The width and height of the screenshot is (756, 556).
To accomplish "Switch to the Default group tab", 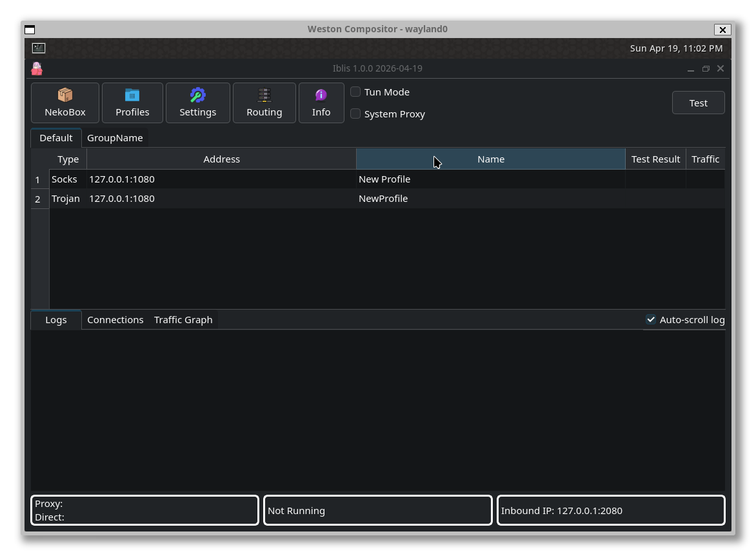I will click(56, 138).
